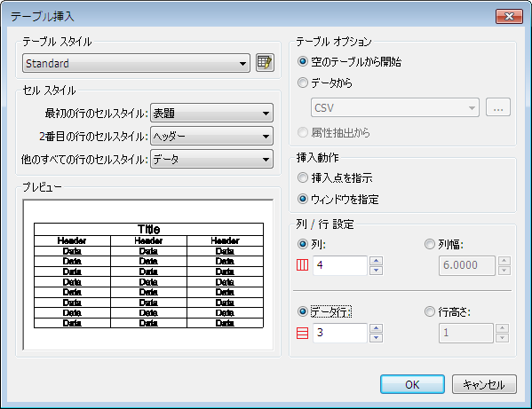Click the table preview thumbnail
Image resolution: width=532 pixels, height=409 pixels.
point(148,275)
